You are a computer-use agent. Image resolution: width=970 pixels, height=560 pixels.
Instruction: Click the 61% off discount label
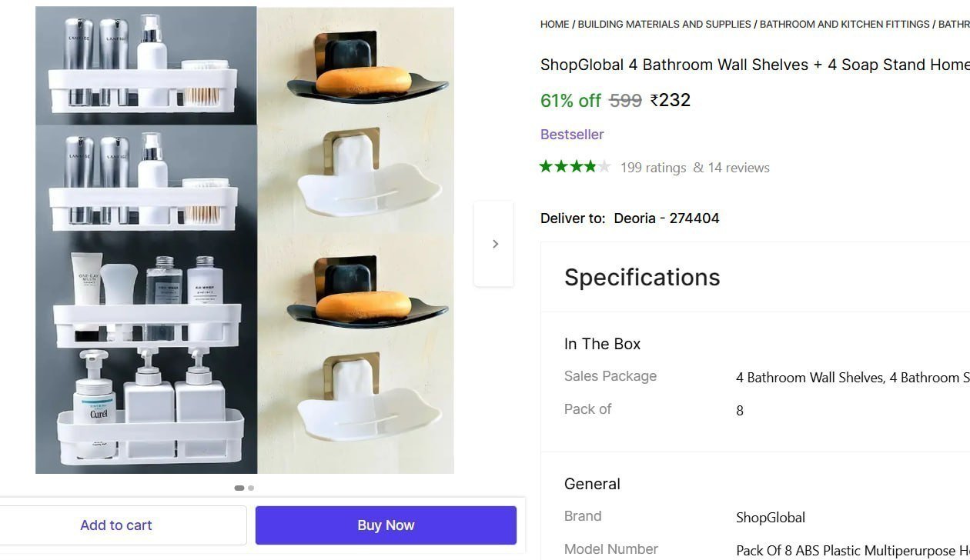[570, 101]
